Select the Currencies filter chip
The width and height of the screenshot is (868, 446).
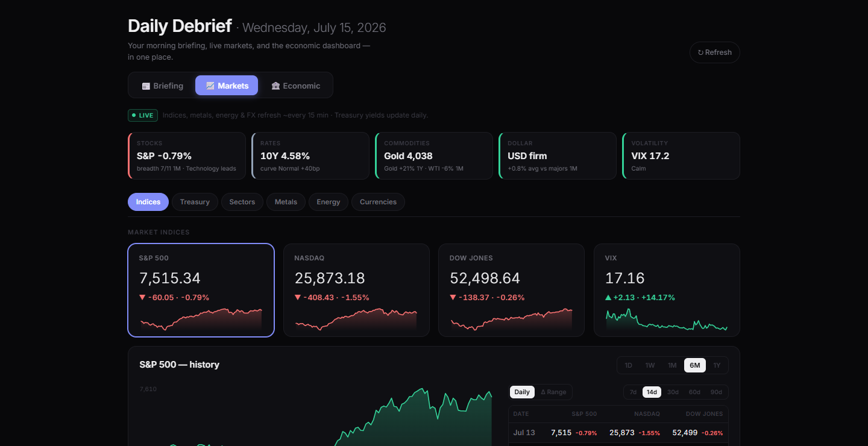click(378, 202)
